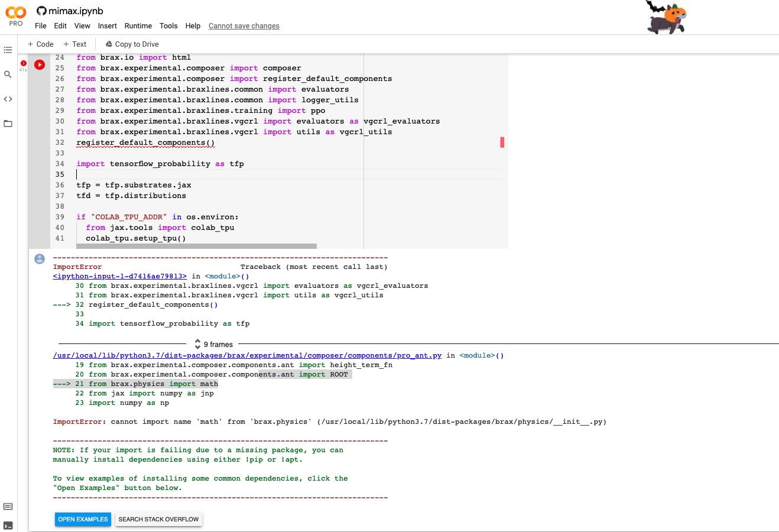This screenshot has height=532, width=779.
Task: Open the ipython-input traceback link
Action: (x=119, y=276)
